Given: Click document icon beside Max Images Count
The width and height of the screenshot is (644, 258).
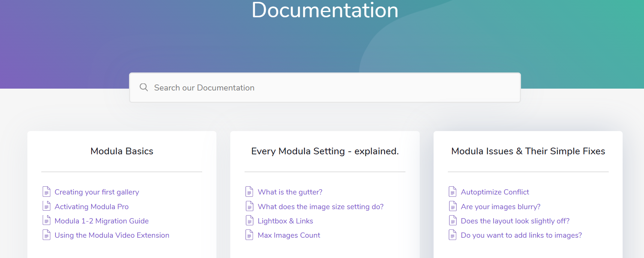Looking at the screenshot, I should pyautogui.click(x=249, y=235).
